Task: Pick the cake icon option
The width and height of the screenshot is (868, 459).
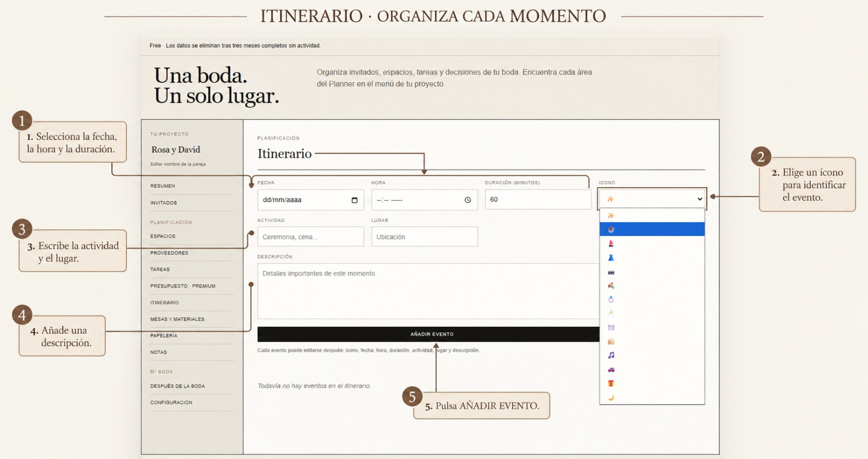Action: tap(652, 341)
